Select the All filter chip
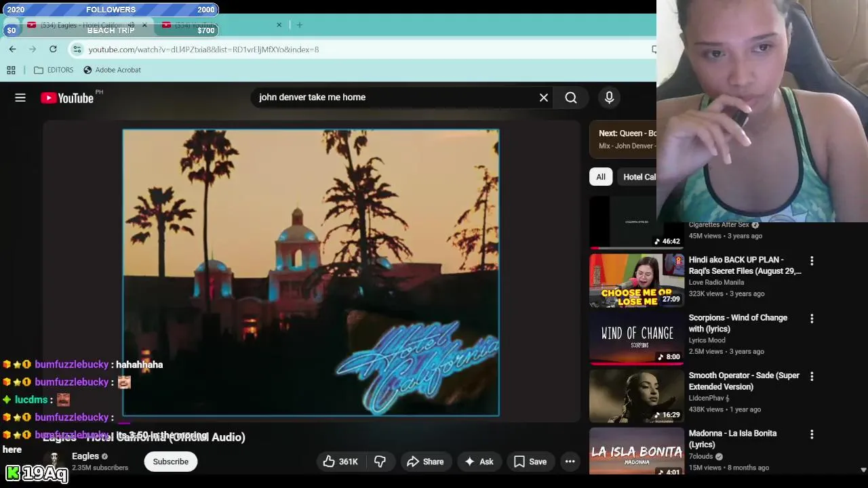Viewport: 868px width, 488px height. click(601, 177)
